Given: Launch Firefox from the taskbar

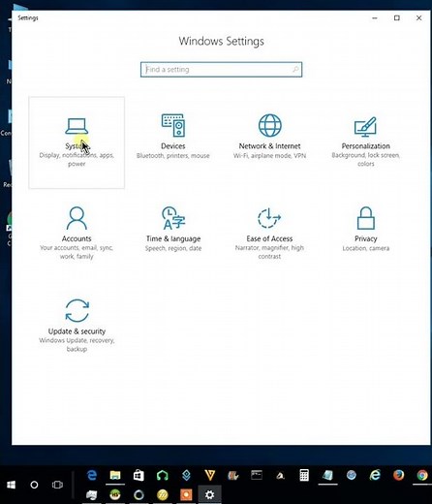Looking at the screenshot, I should (399, 475).
